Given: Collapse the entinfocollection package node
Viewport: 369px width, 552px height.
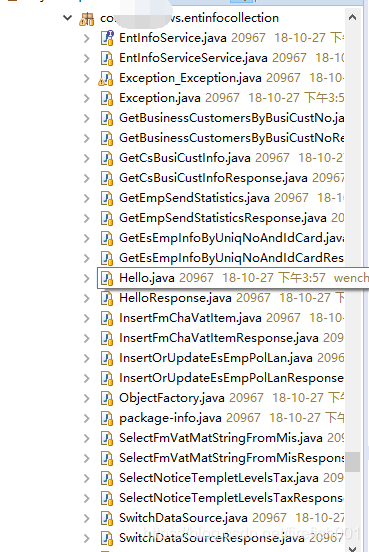Looking at the screenshot, I should click(x=67, y=18).
